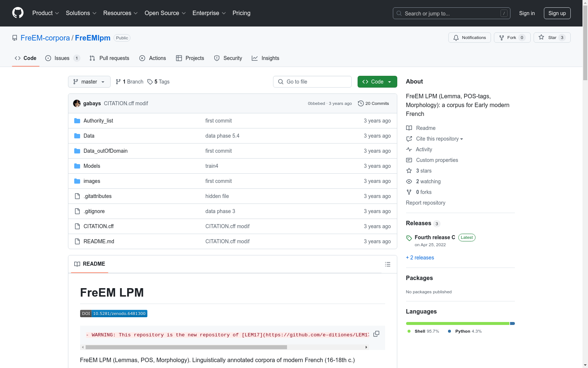Click the copy code snippet icon

click(x=376, y=334)
